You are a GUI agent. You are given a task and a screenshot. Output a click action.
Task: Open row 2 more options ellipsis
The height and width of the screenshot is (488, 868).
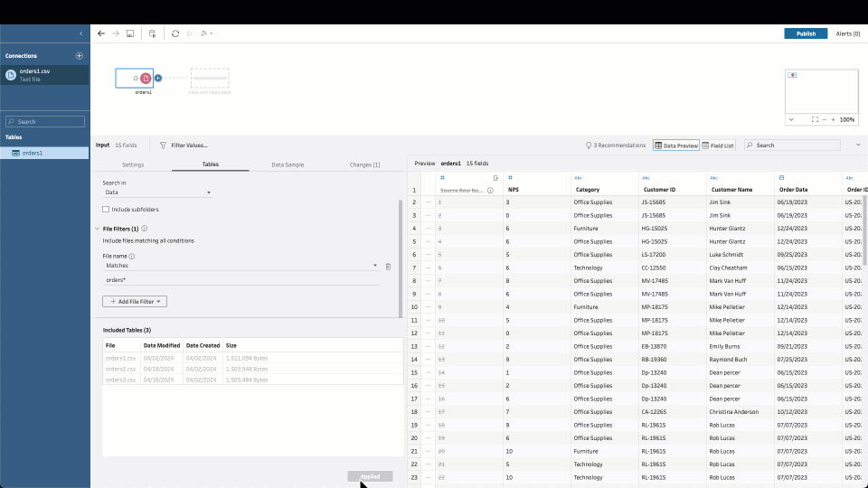[x=428, y=202]
